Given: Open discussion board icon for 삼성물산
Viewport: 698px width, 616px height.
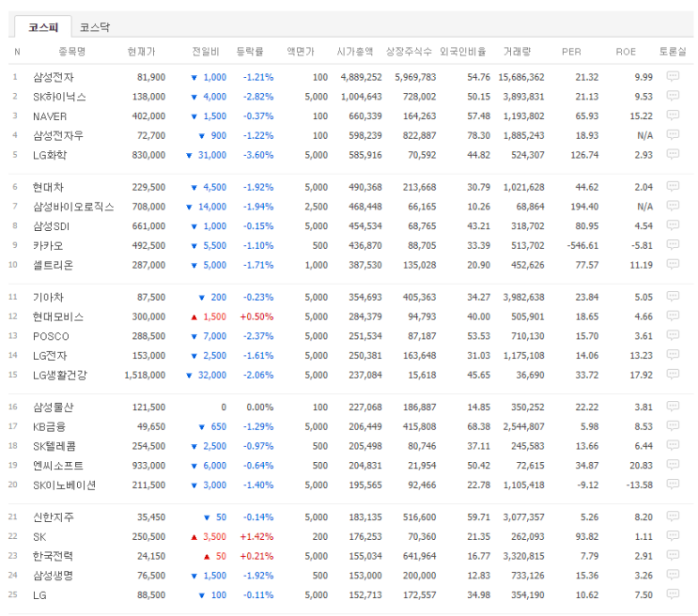Looking at the screenshot, I should coord(673,406).
